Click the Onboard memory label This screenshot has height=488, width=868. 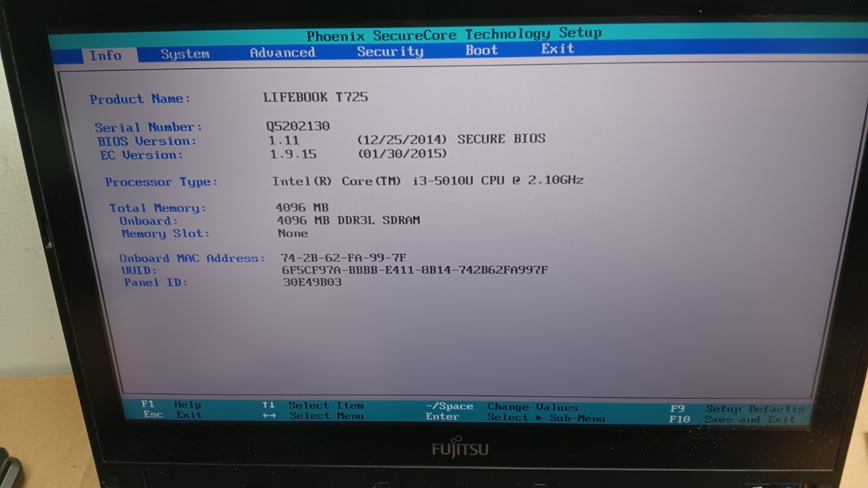pyautogui.click(x=149, y=221)
